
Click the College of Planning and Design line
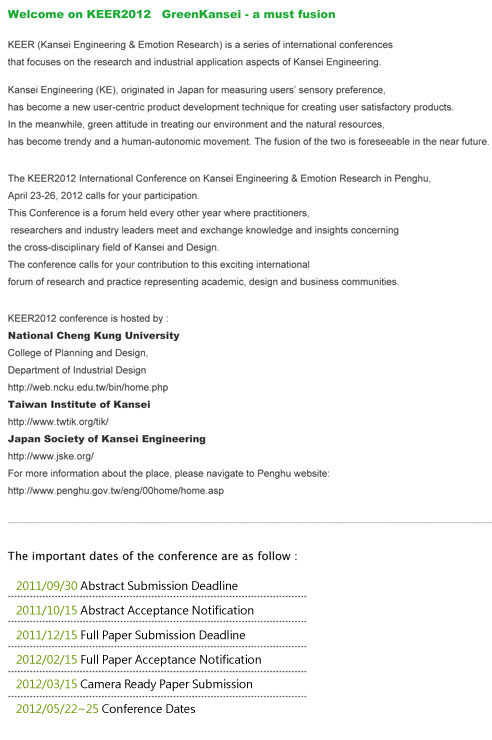(78, 353)
